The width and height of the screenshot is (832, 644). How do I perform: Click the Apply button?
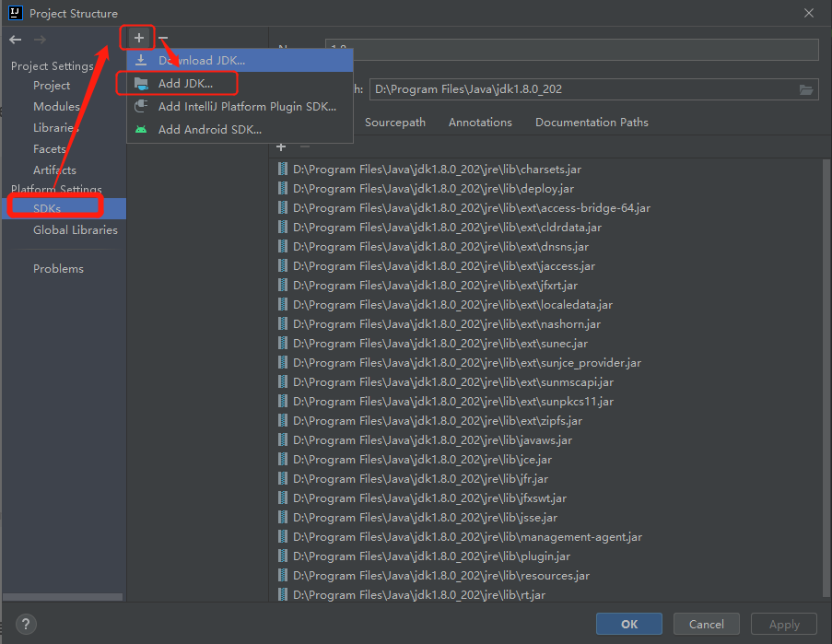[784, 624]
